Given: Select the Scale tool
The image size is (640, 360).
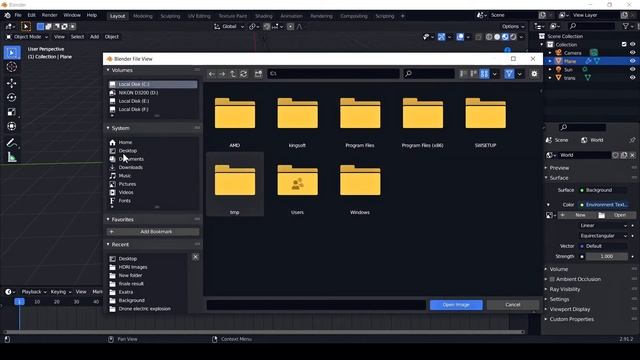Looking at the screenshot, I should 11,112.
